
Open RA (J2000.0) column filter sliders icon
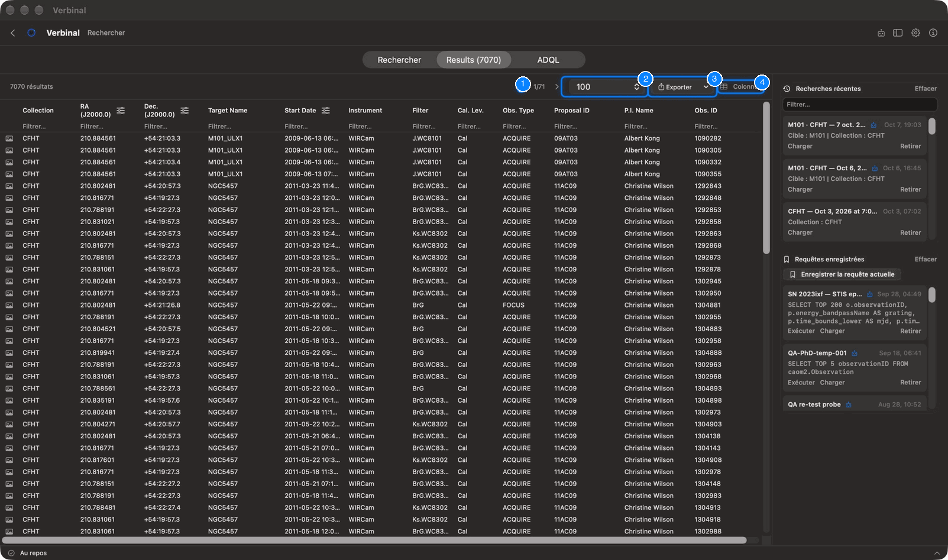(x=121, y=111)
